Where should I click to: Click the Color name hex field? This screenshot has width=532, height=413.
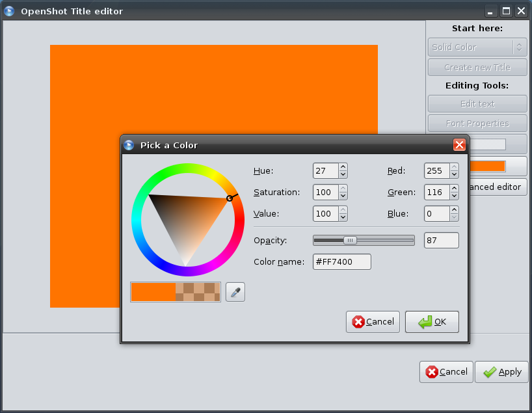(341, 261)
